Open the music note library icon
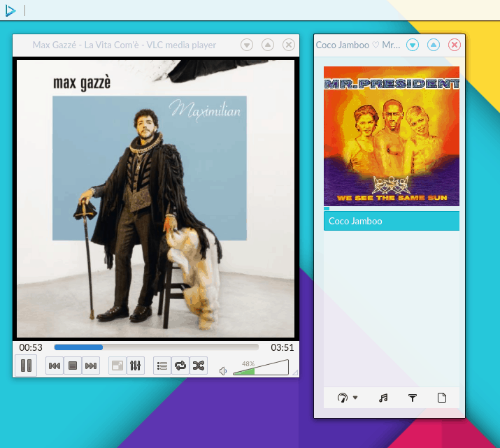This screenshot has width=500, height=448. [383, 398]
